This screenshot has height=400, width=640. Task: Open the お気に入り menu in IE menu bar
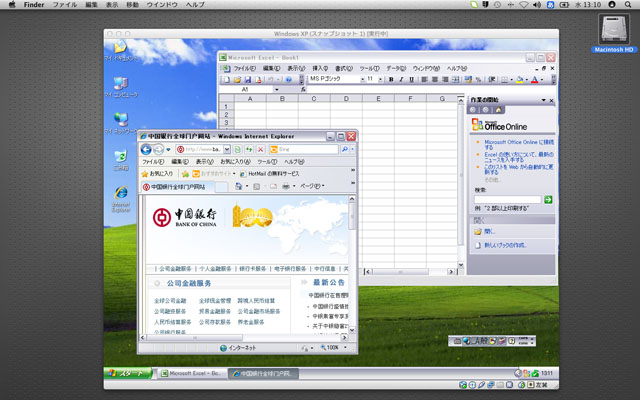coord(235,162)
